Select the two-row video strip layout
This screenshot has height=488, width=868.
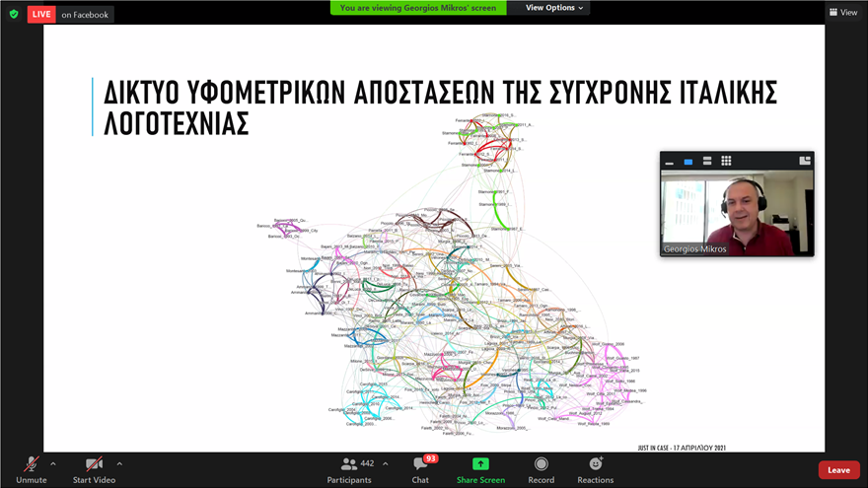(707, 161)
